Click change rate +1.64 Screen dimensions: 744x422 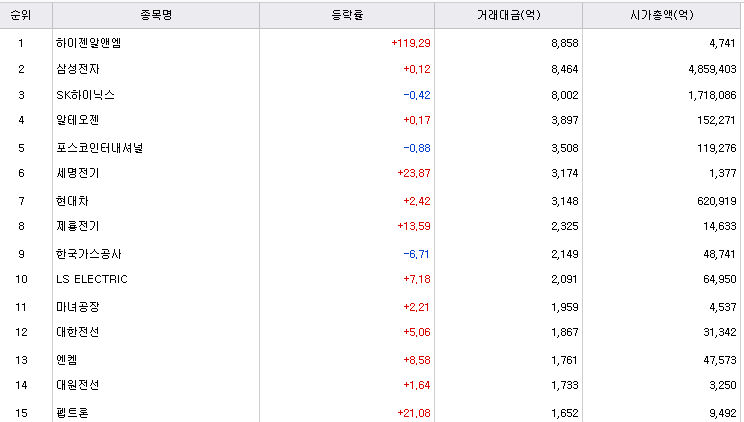tap(417, 385)
